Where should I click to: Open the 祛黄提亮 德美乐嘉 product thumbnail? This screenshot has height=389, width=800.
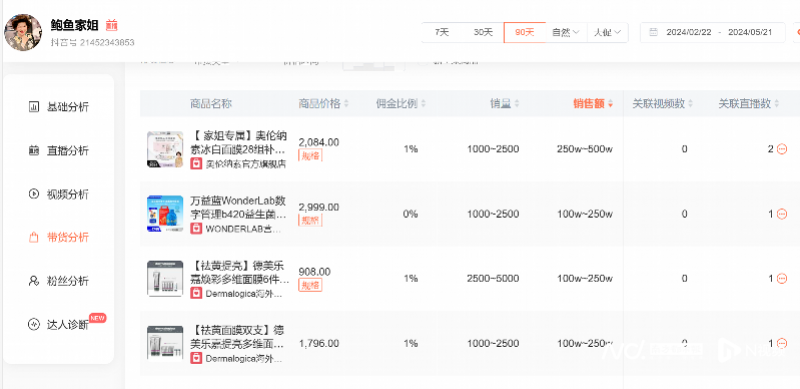(165, 279)
